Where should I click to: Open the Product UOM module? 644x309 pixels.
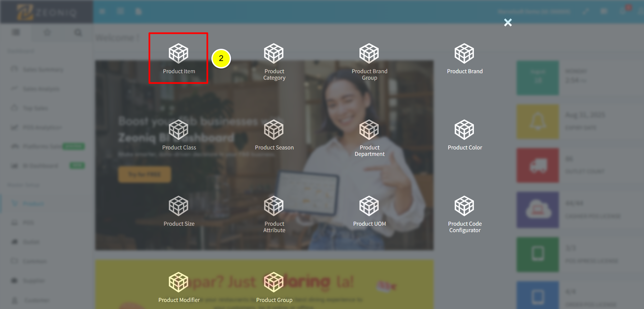point(369,211)
